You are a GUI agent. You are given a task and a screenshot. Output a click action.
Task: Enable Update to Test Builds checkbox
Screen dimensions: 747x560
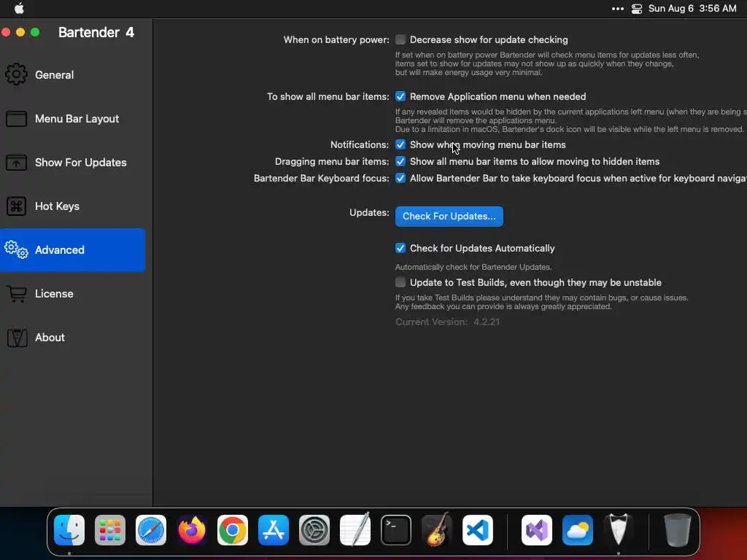point(400,282)
